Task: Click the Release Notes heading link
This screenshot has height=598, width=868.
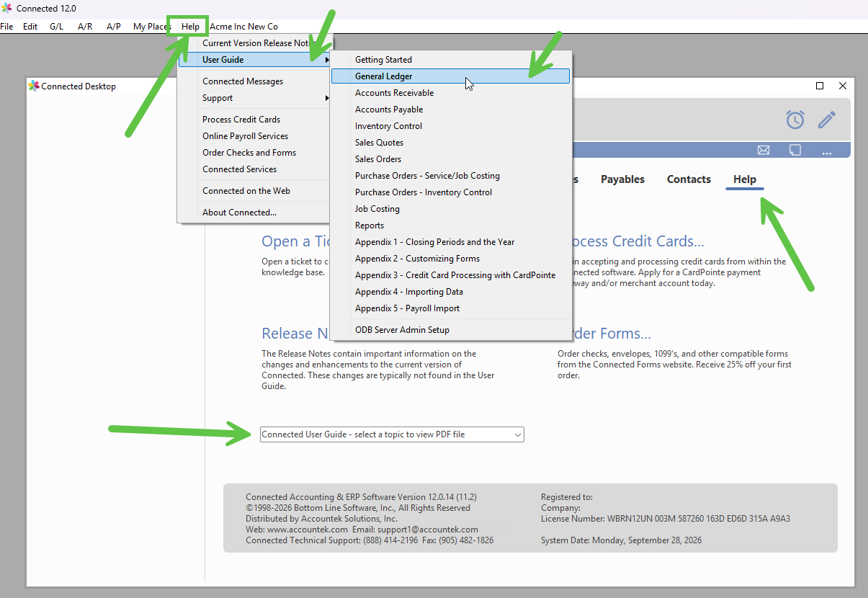Action: tap(295, 334)
